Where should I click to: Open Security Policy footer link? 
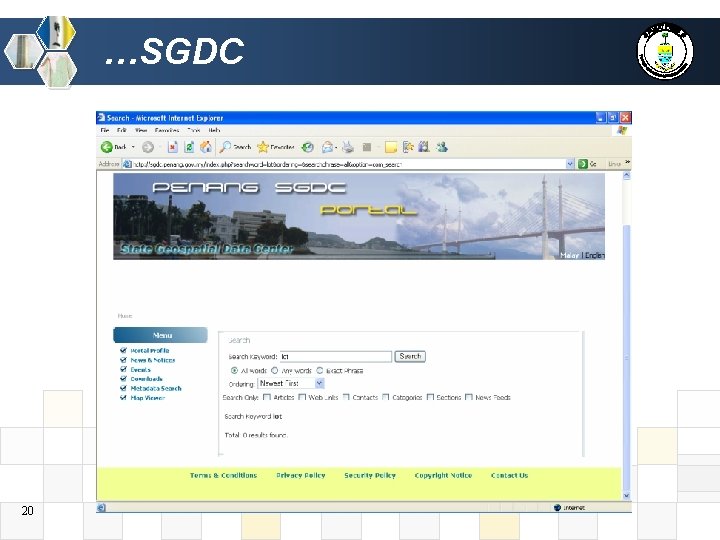click(370, 475)
